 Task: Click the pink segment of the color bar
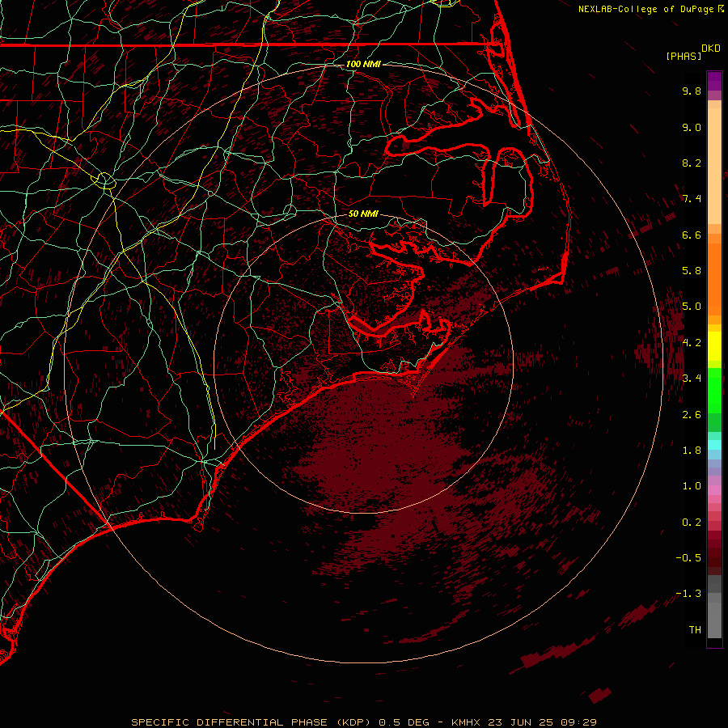tap(714, 490)
